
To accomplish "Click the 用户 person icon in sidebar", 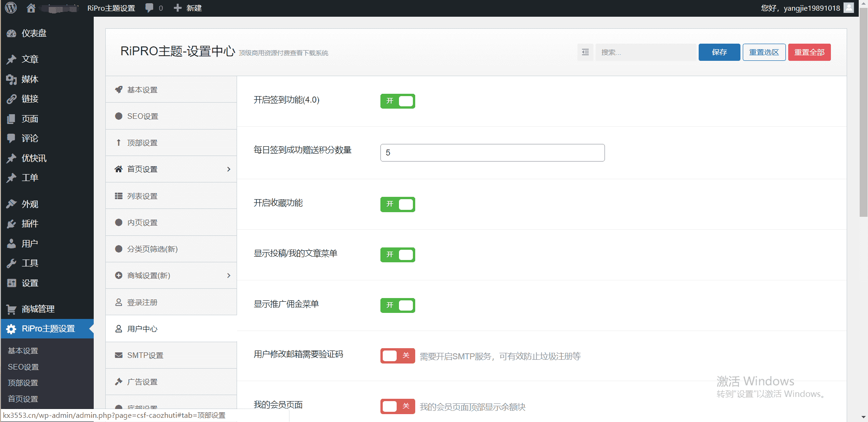I will tap(12, 244).
